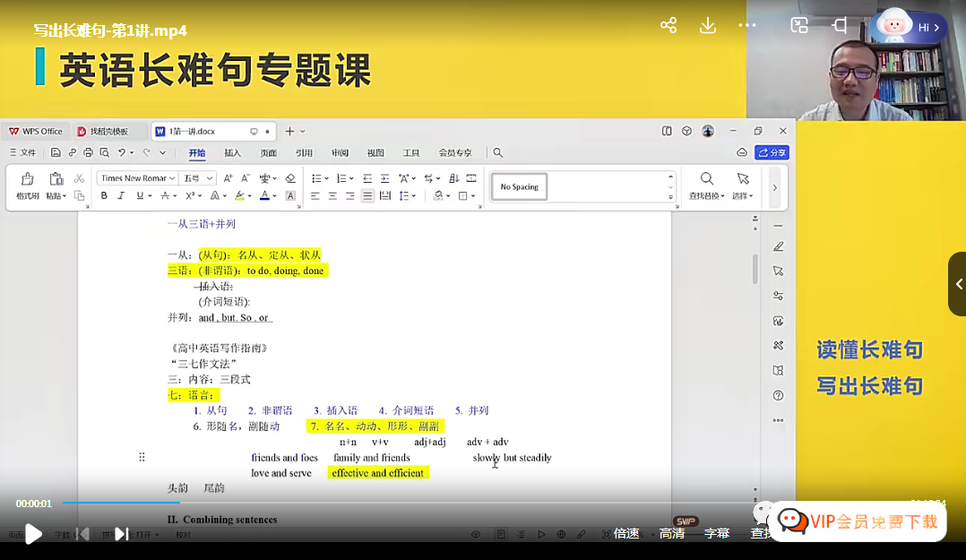
Task: Open the playback speed 倍速 option
Action: coord(625,533)
